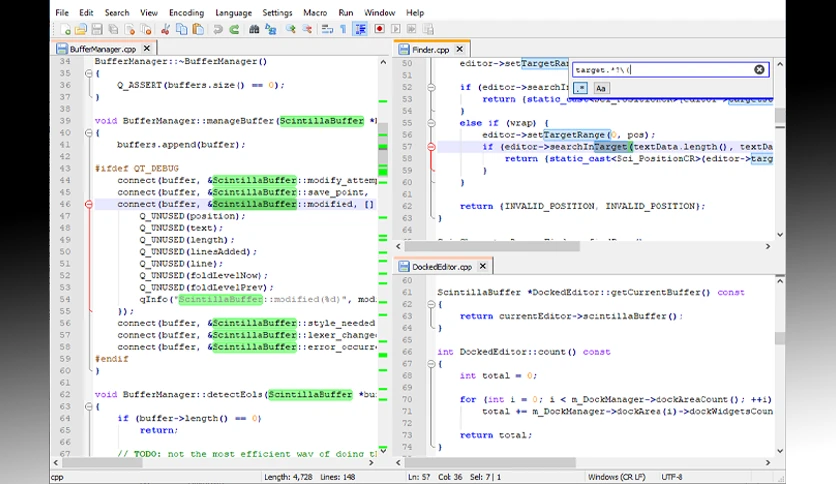Click the Play macro icon
The width and height of the screenshot is (836, 484).
click(x=396, y=29)
